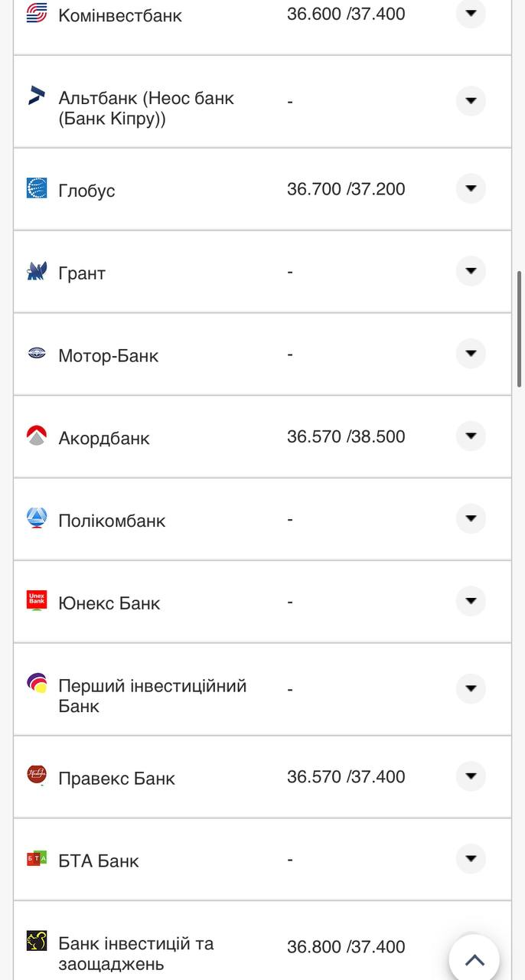Open details for Перший інвестиційний Банк
525x980 pixels.
click(x=471, y=688)
